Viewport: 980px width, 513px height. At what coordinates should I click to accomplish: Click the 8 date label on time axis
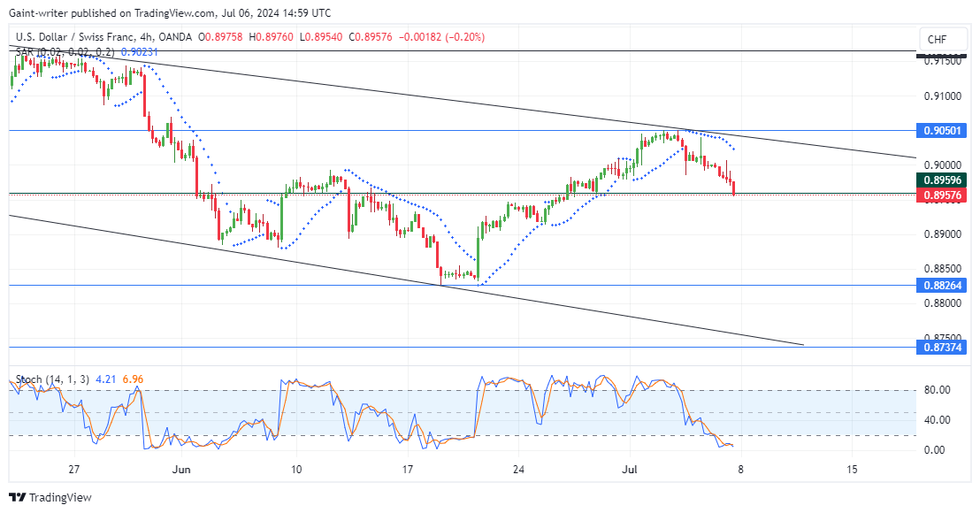point(740,470)
